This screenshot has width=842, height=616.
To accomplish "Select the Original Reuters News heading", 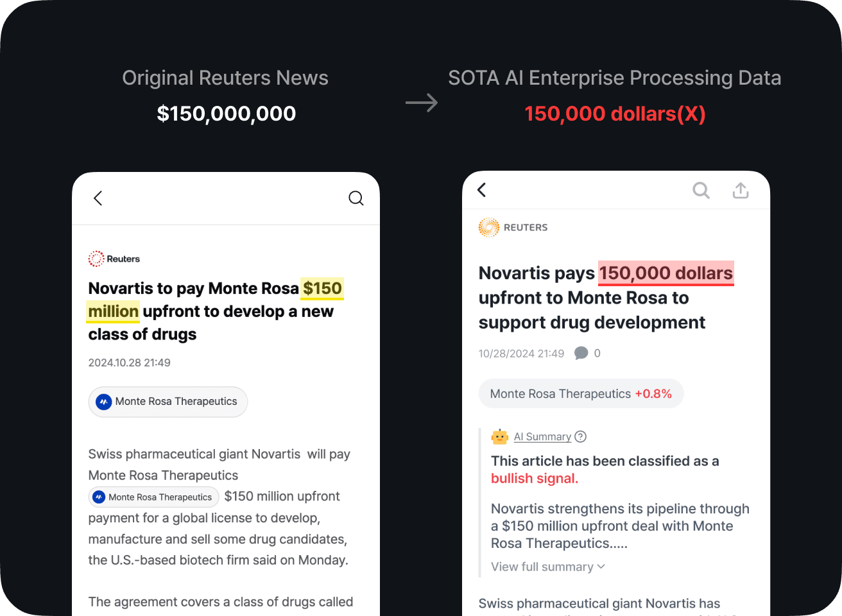I will pyautogui.click(x=225, y=78).
